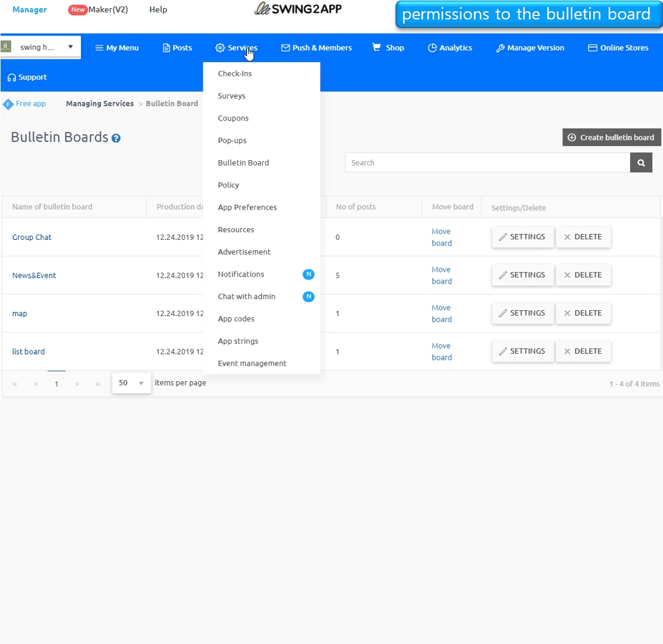Click Settings for Group Chat board
The image size is (663, 644).
click(522, 237)
